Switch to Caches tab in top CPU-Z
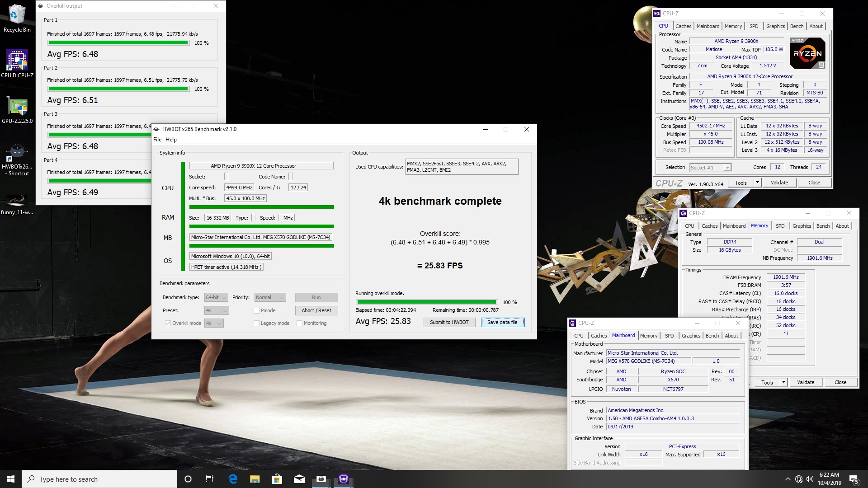This screenshot has width=868, height=488. click(x=683, y=26)
